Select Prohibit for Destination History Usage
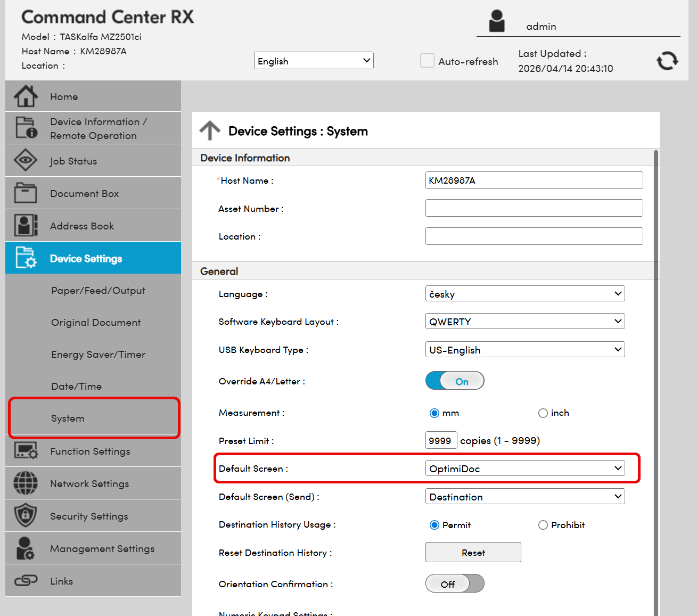Image resolution: width=697 pixels, height=616 pixels. (543, 525)
